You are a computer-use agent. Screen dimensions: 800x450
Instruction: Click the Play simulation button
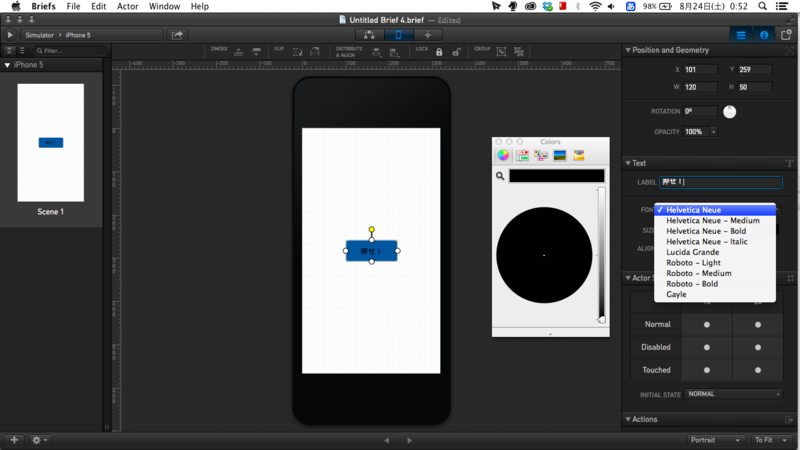click(10, 35)
